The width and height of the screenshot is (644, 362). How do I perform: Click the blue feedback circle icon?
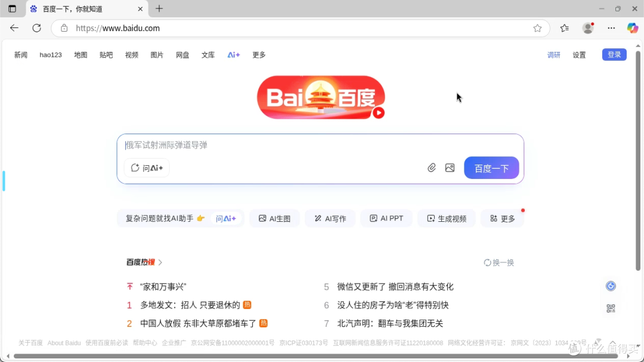click(x=611, y=286)
